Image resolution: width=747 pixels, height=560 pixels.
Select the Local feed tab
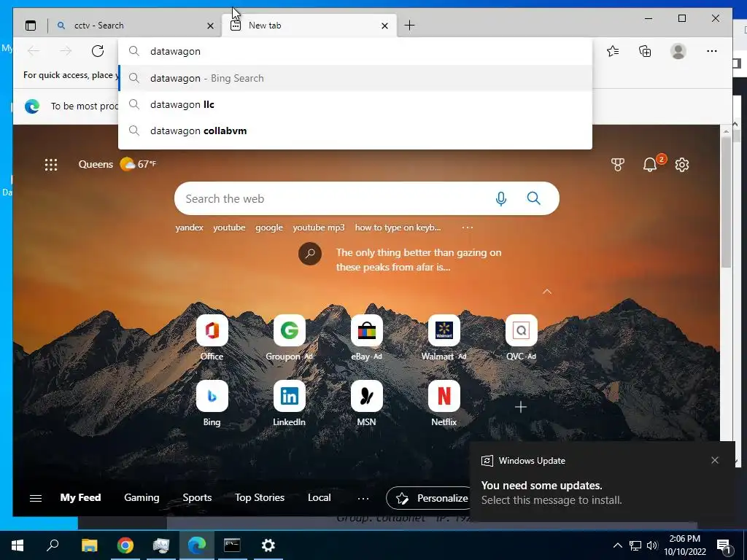(319, 497)
